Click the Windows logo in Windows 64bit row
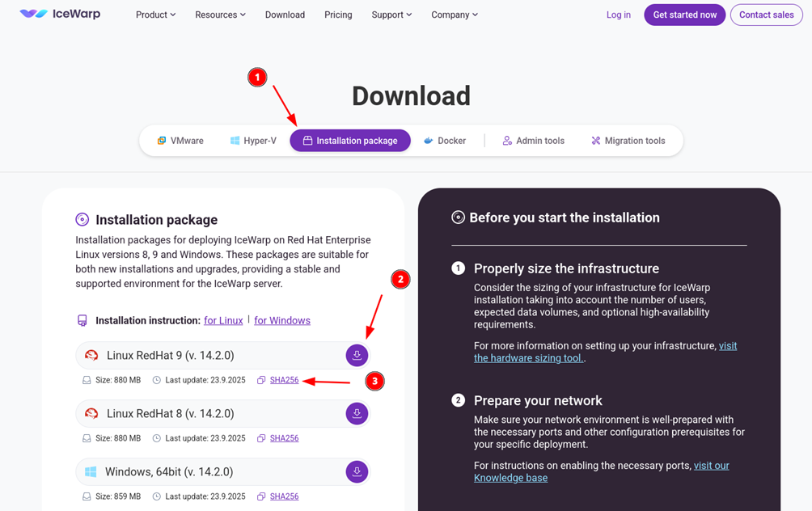Viewport: 812px width, 511px height. coord(91,472)
